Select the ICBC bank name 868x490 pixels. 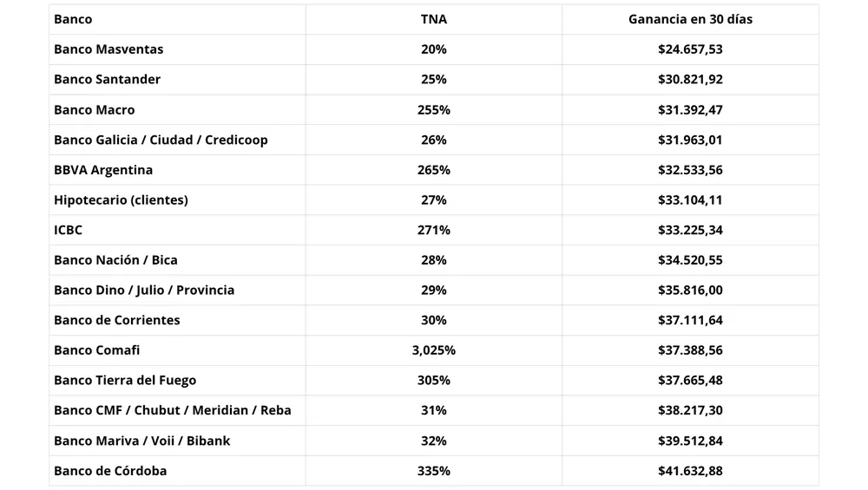click(x=68, y=230)
